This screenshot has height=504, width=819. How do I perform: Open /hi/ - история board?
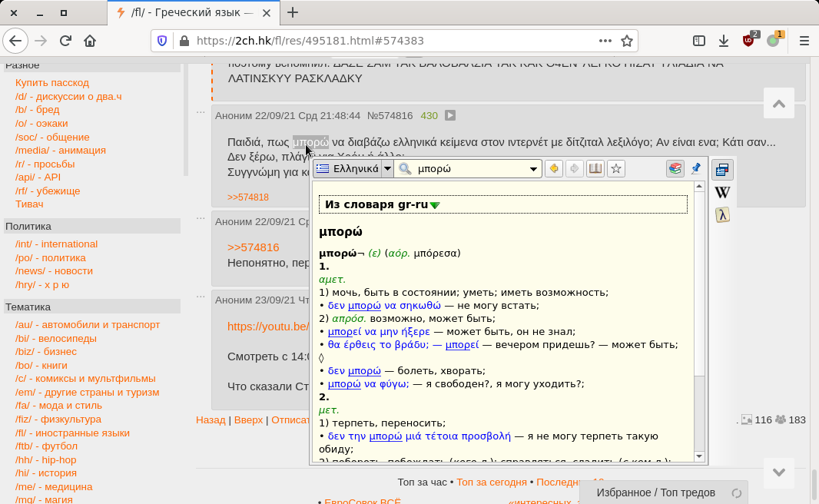click(46, 473)
